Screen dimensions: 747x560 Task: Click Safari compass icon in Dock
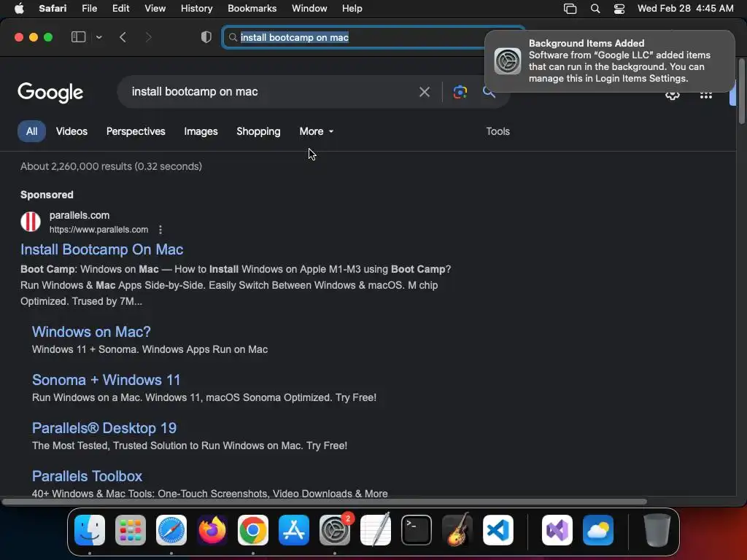coord(171,530)
